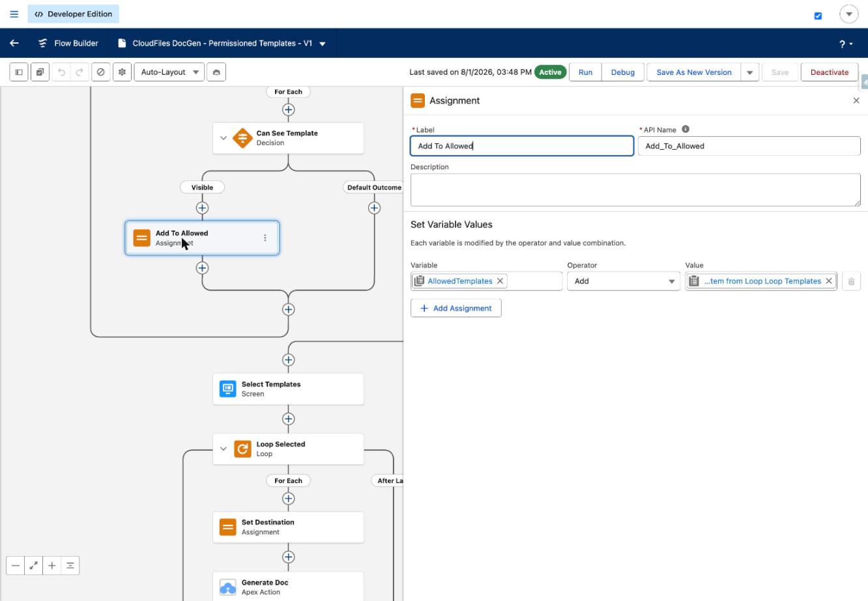Click the Deactivate button
Viewport: 868px width, 601px height.
pos(830,72)
